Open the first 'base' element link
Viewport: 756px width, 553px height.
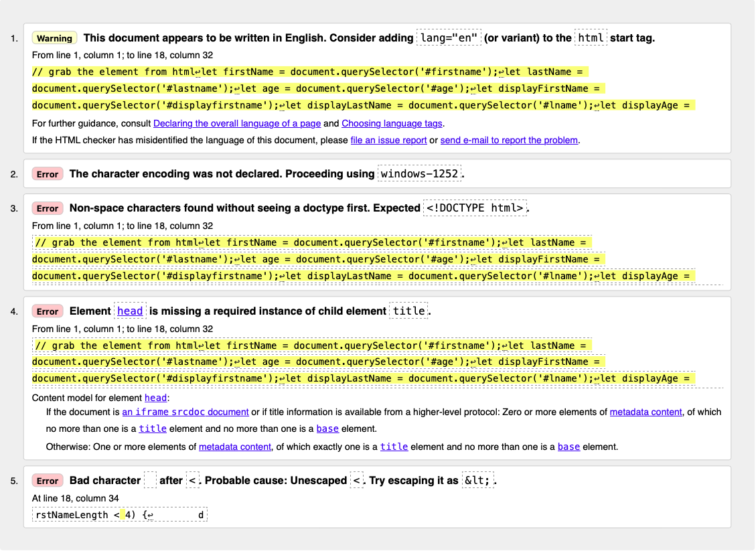pos(327,428)
